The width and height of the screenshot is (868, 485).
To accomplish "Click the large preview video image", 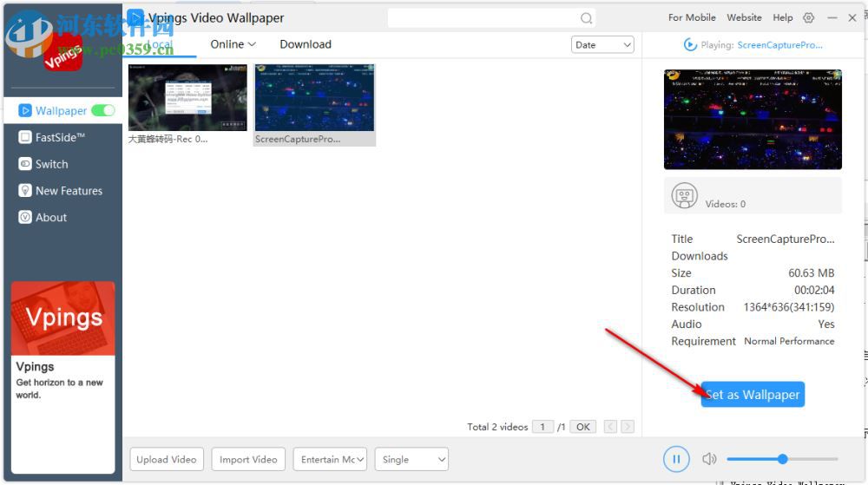I will pyautogui.click(x=753, y=120).
